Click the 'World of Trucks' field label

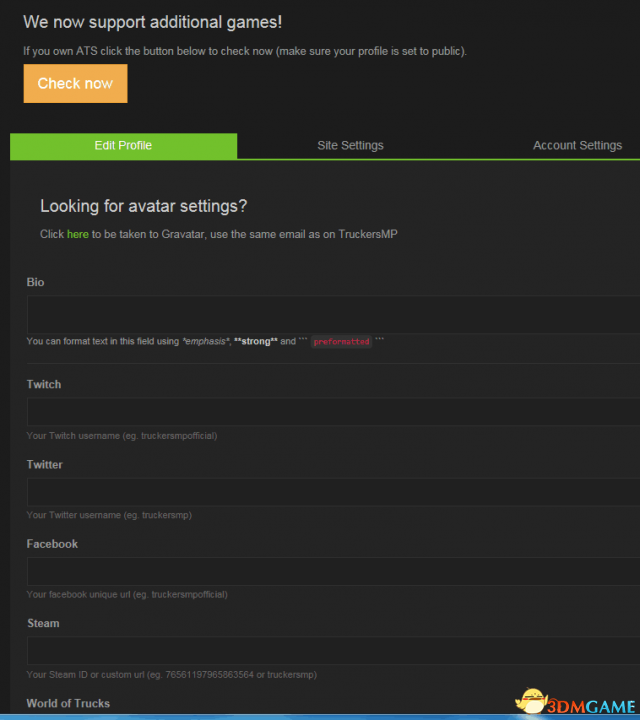click(x=68, y=703)
